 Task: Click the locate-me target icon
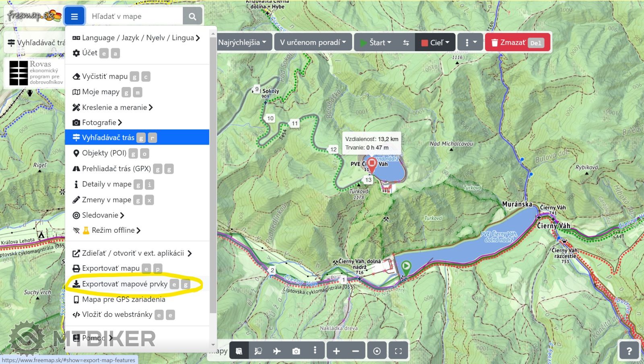pyautogui.click(x=377, y=351)
